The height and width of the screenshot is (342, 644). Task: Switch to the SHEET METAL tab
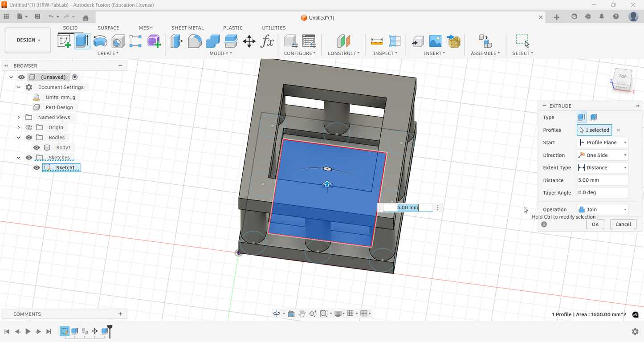pos(187,28)
